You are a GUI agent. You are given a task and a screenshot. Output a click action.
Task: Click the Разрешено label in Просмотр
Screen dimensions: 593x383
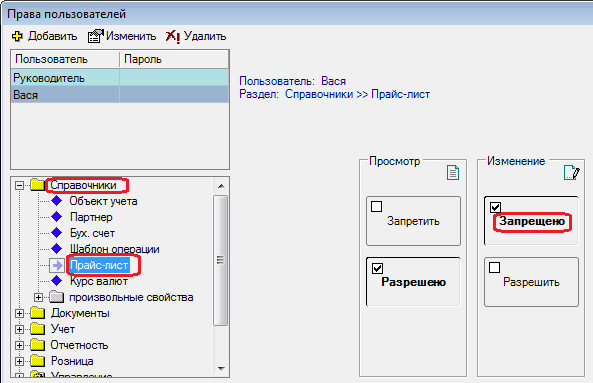tap(413, 282)
